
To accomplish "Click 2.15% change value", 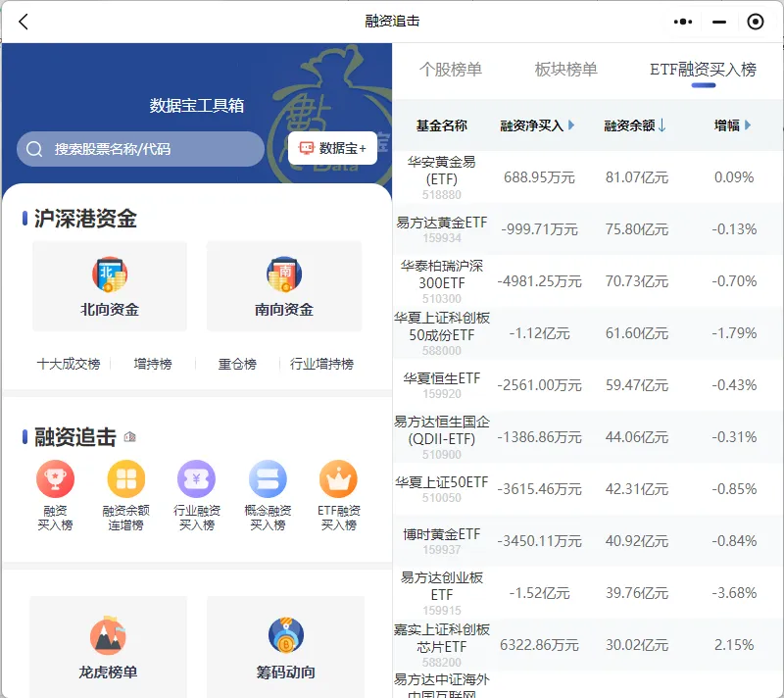I will pyautogui.click(x=734, y=645).
